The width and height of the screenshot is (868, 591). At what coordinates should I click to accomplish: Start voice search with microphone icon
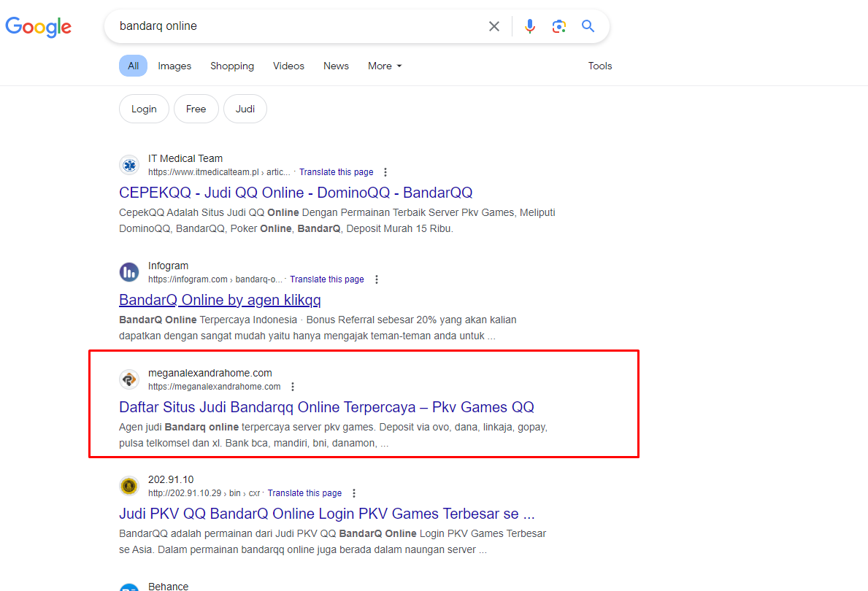(x=530, y=26)
